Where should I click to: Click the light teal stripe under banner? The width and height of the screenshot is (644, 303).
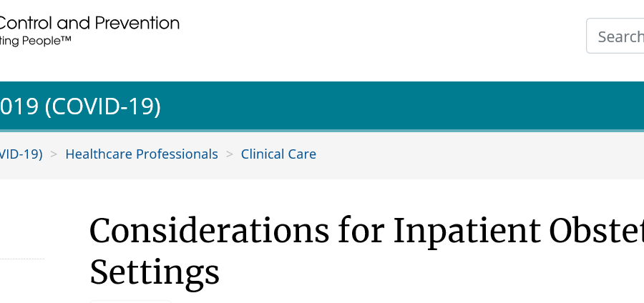[322, 131]
